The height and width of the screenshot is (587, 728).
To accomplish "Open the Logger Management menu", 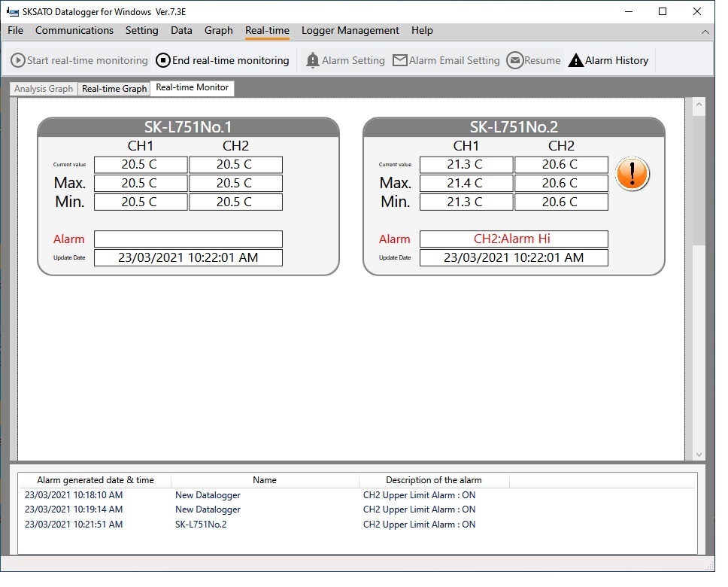I will point(350,30).
